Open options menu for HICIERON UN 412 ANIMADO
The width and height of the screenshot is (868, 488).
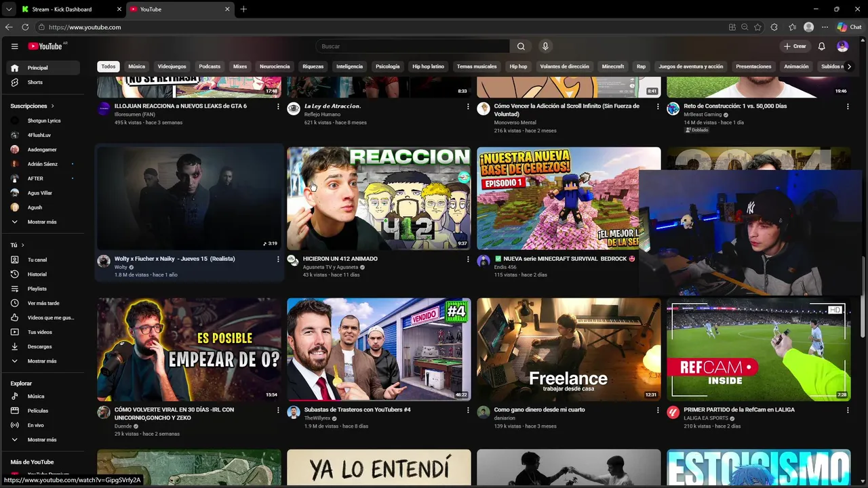[468, 259]
